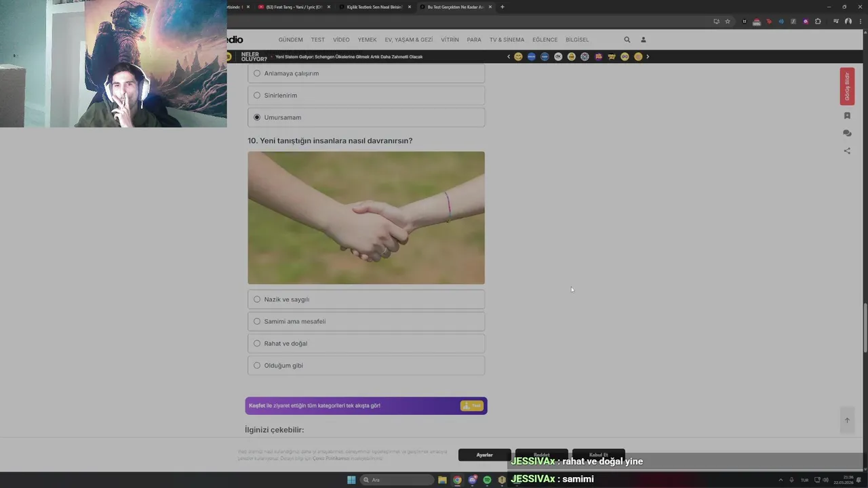Choose 'Rahat ve doğal' answer

[366, 344]
